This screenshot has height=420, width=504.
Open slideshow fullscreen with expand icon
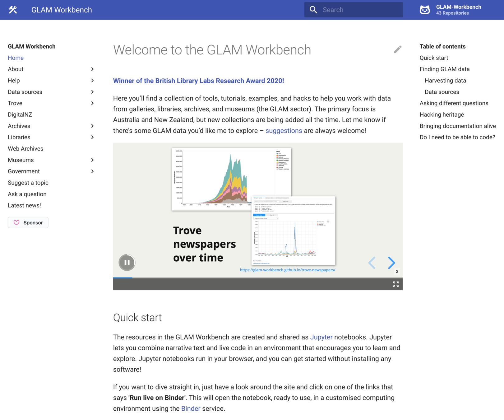click(396, 284)
